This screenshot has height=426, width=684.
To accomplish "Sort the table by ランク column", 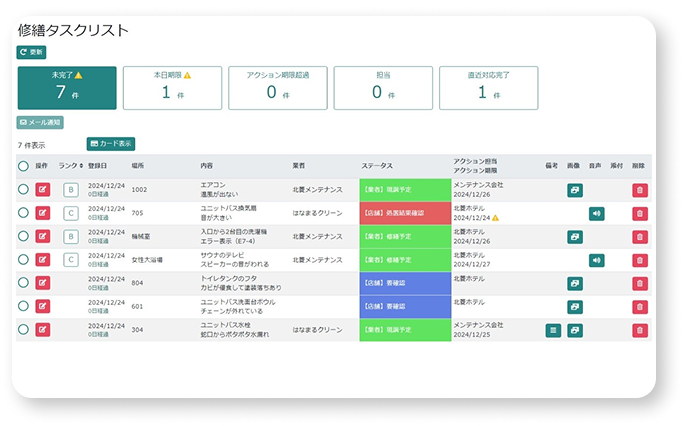I will tap(70, 165).
